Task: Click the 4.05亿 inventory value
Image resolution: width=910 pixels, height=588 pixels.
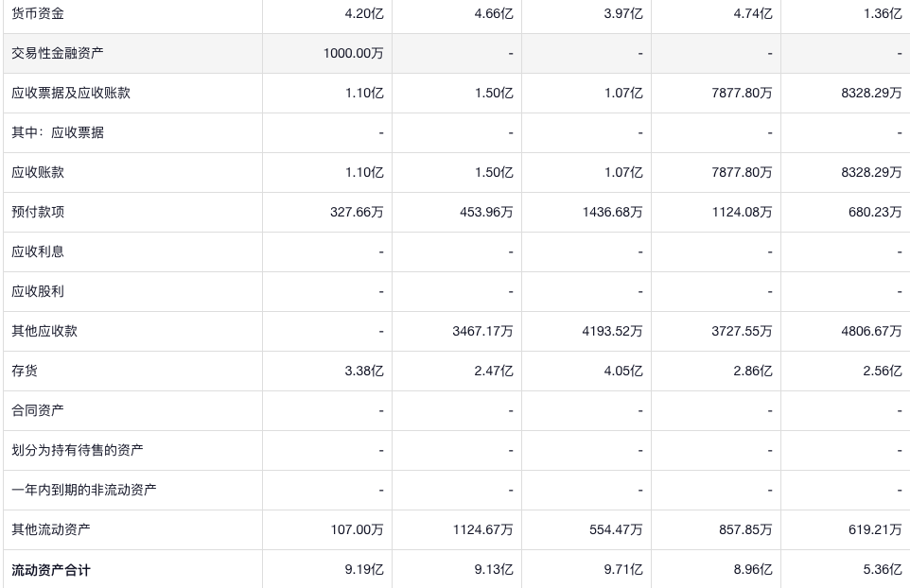Action: pos(622,371)
